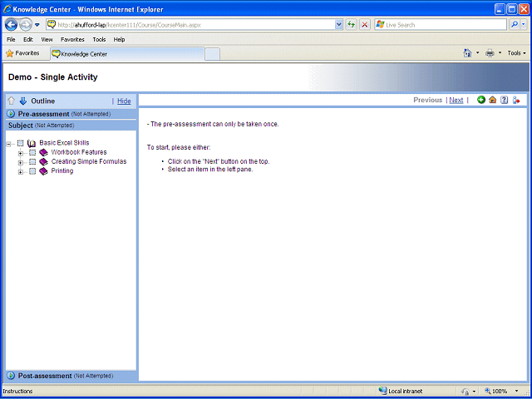Click the status bar protected mode icon
532x399 pixels.
(465, 392)
